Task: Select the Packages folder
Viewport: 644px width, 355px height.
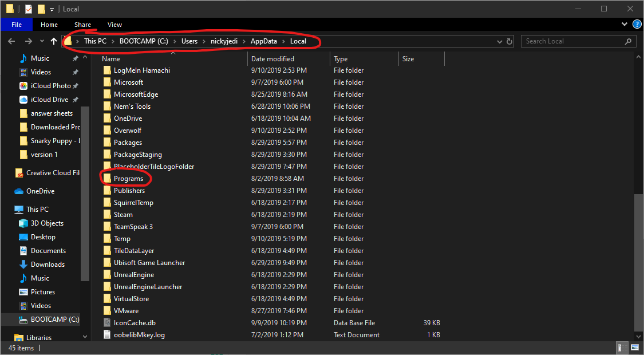Action: coord(128,142)
